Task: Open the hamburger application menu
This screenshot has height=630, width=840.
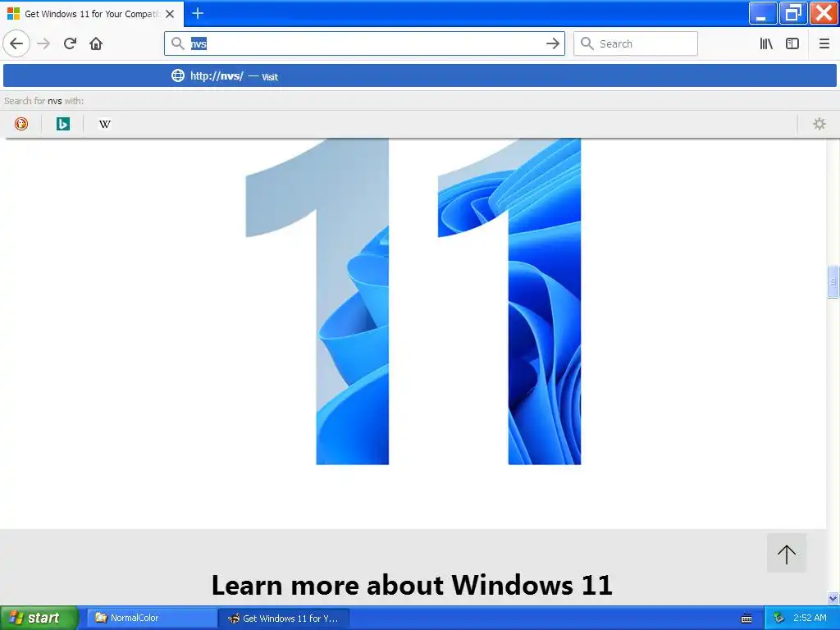Action: [x=824, y=43]
